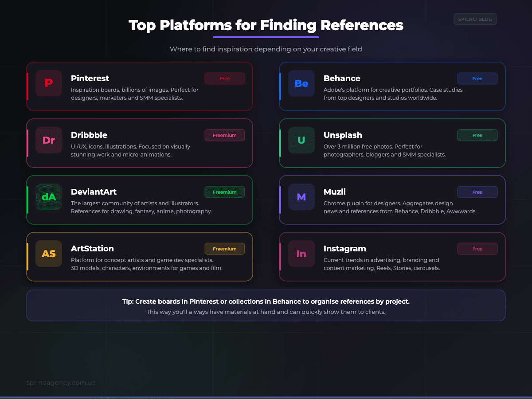Click the Behance 'Be' icon

(301, 83)
